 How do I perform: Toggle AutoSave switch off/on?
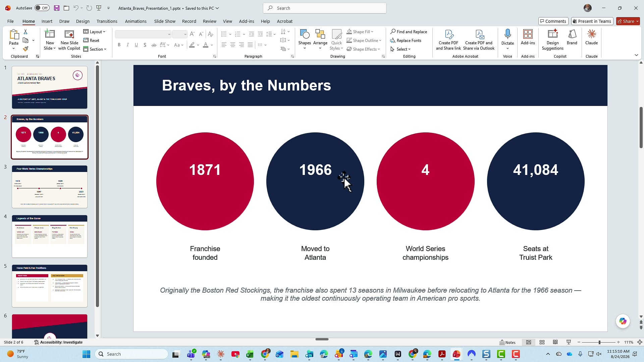pos(42,8)
